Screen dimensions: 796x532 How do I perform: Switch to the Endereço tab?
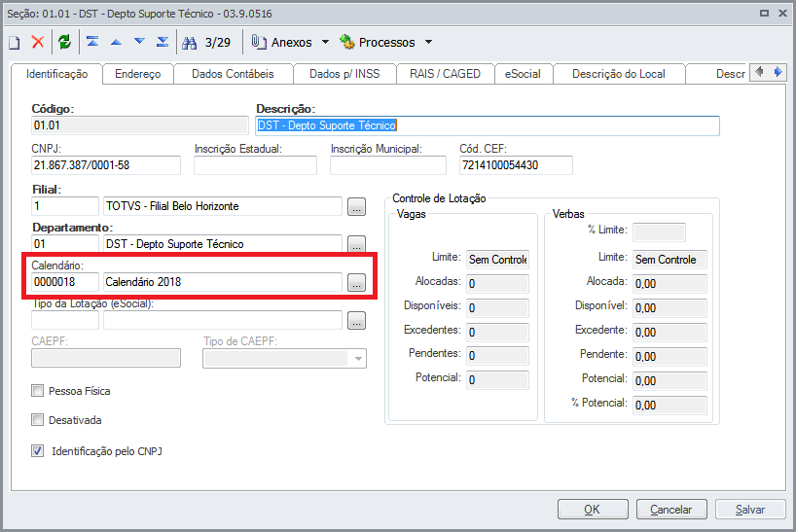click(x=137, y=74)
